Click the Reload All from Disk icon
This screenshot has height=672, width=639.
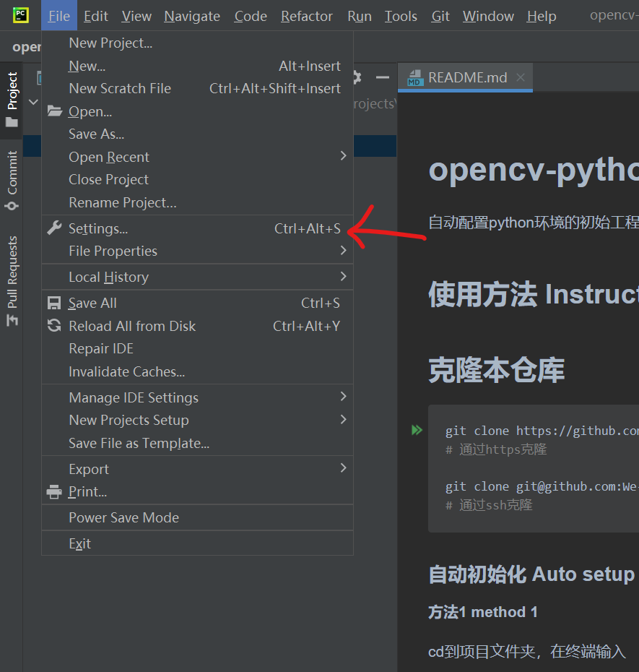[x=54, y=326]
